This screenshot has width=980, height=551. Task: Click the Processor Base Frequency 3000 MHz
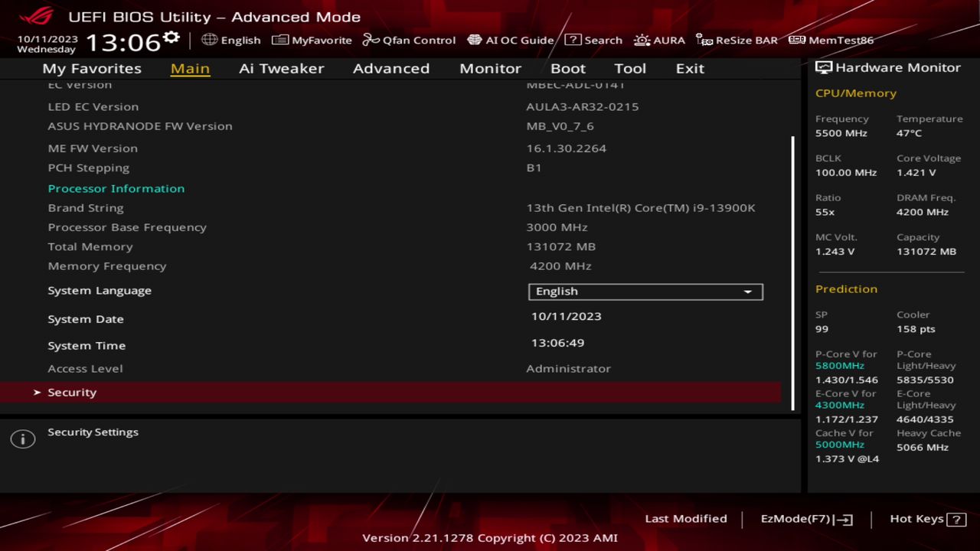(557, 227)
